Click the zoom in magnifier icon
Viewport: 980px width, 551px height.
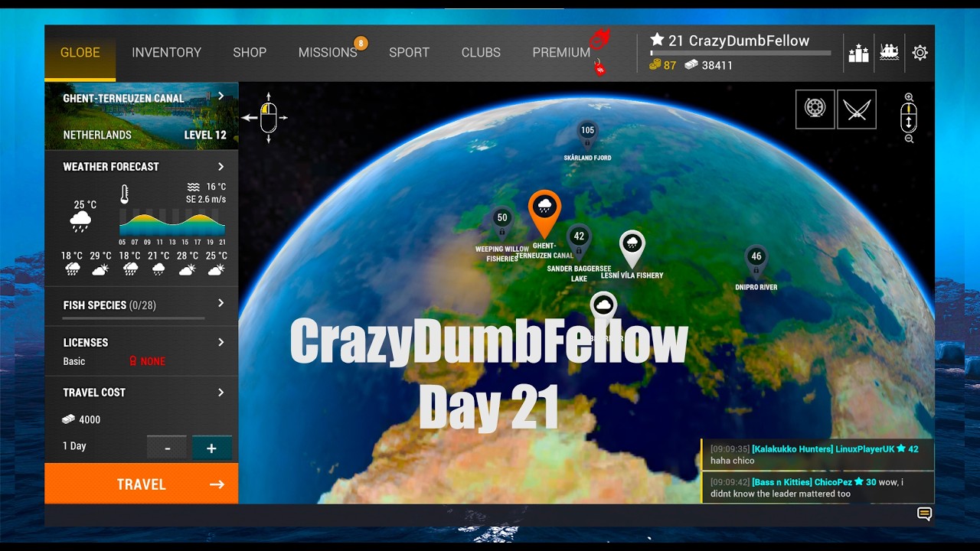tap(909, 97)
